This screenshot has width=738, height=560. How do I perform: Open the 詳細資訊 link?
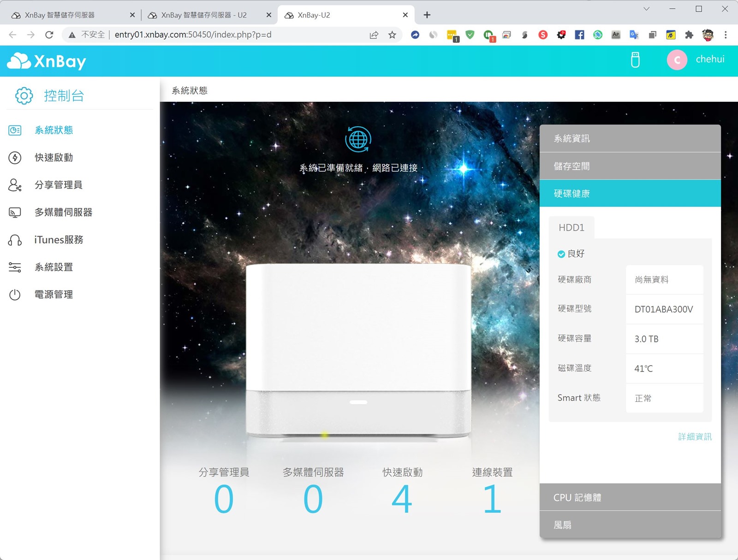[694, 436]
